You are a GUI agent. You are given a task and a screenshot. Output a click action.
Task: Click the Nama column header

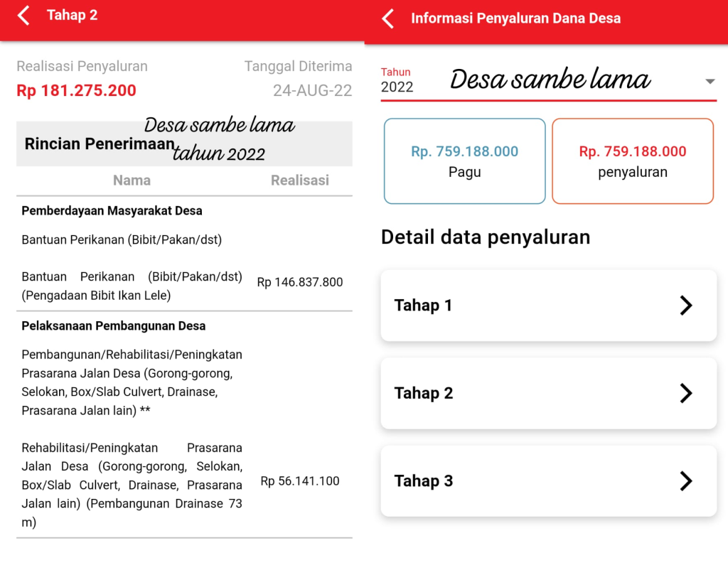coord(132,181)
